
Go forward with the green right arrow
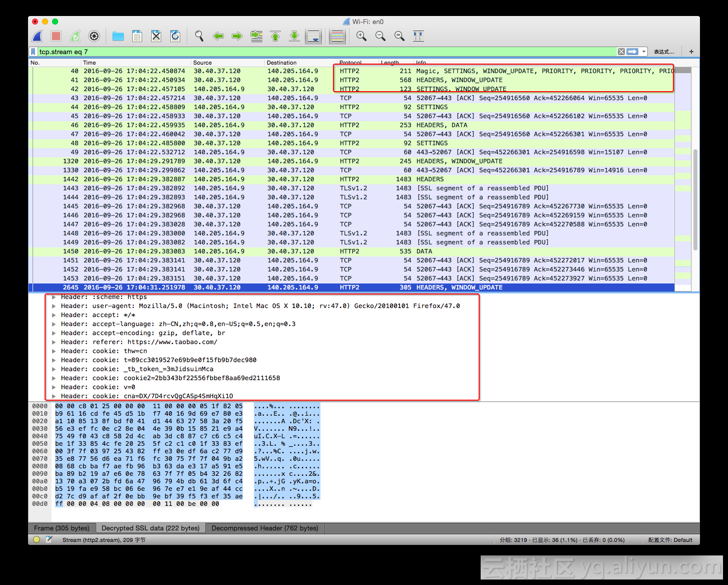click(x=237, y=36)
